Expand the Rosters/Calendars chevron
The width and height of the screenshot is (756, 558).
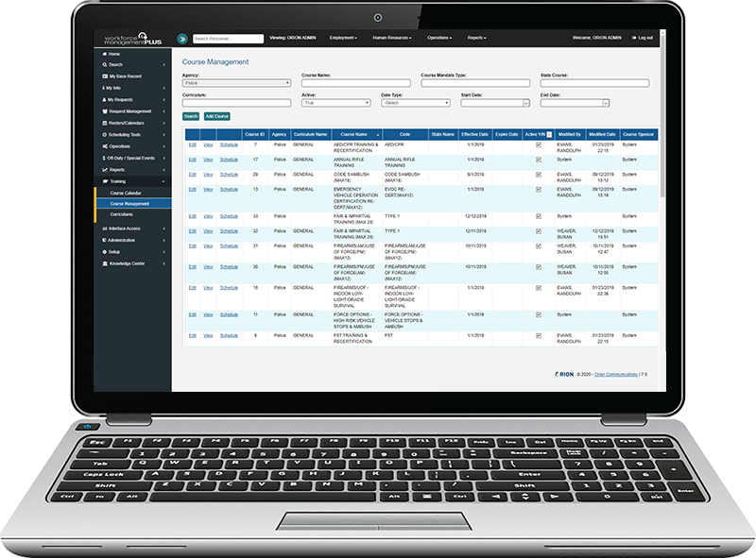click(163, 124)
